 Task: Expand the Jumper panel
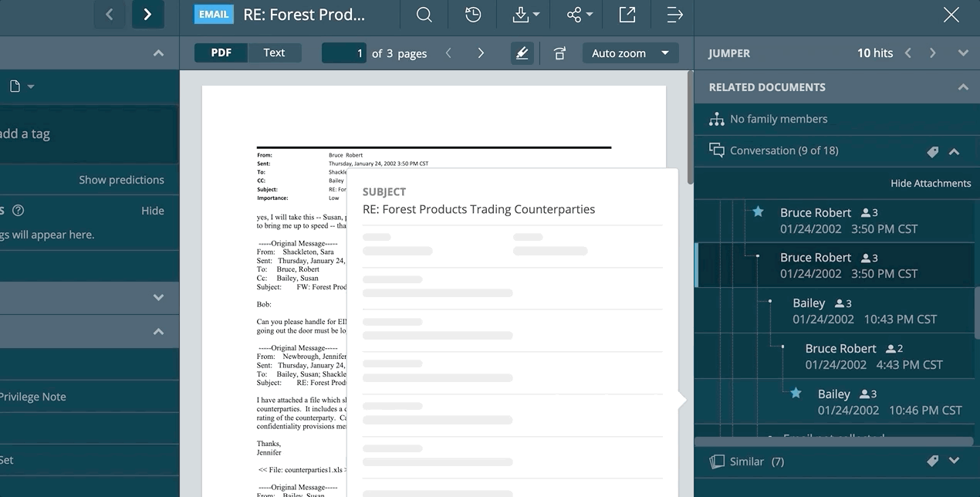click(963, 53)
